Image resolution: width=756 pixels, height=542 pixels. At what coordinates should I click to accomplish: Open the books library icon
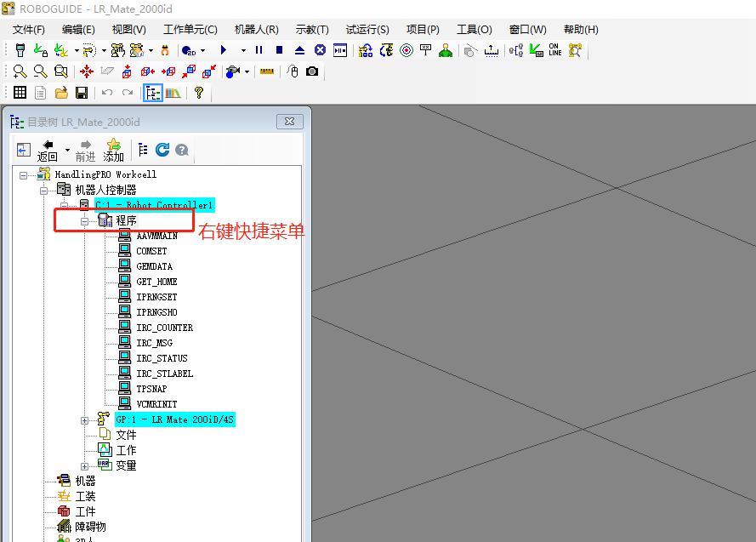(173, 93)
